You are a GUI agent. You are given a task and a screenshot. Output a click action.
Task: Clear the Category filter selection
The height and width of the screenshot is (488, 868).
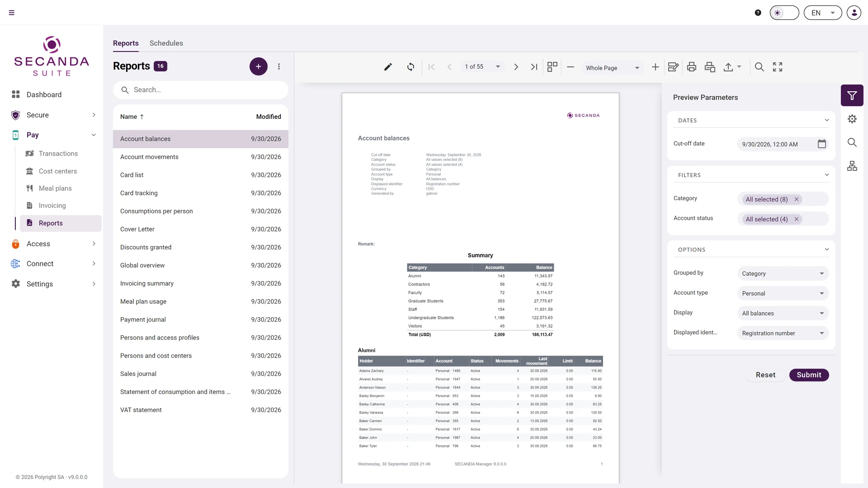click(x=797, y=199)
